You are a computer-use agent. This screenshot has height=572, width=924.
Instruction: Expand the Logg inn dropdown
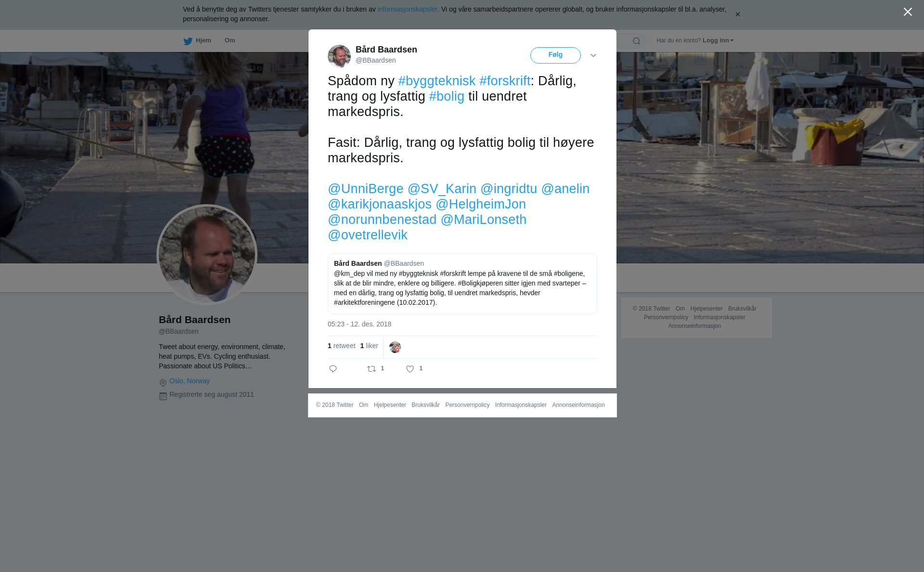tap(718, 40)
